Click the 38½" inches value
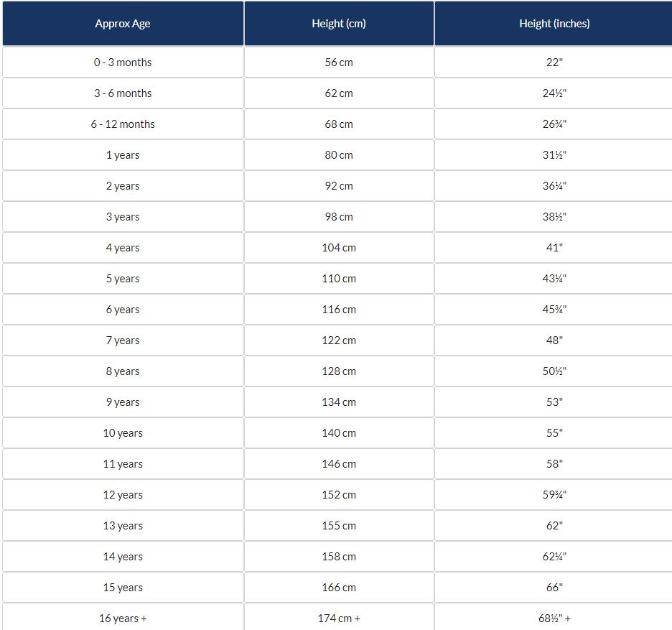This screenshot has height=630, width=672. pos(554,217)
